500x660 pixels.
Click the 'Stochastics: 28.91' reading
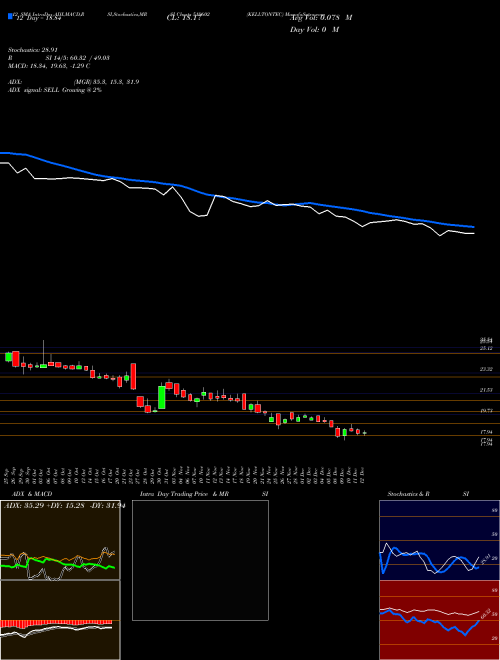point(32,50)
